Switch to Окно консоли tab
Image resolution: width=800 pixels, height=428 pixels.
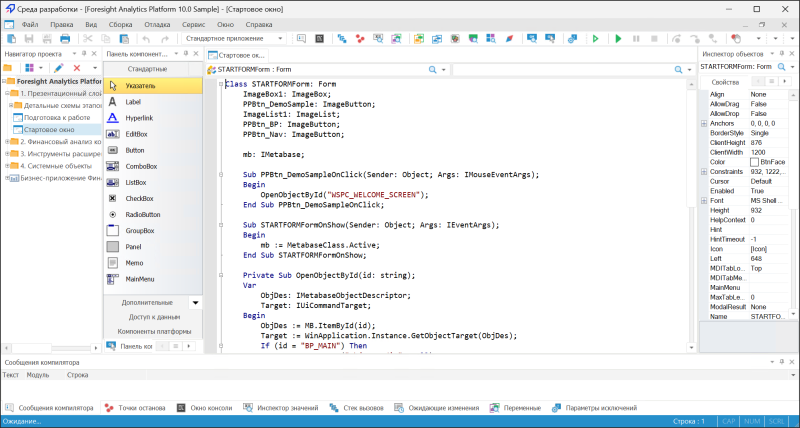click(205, 408)
